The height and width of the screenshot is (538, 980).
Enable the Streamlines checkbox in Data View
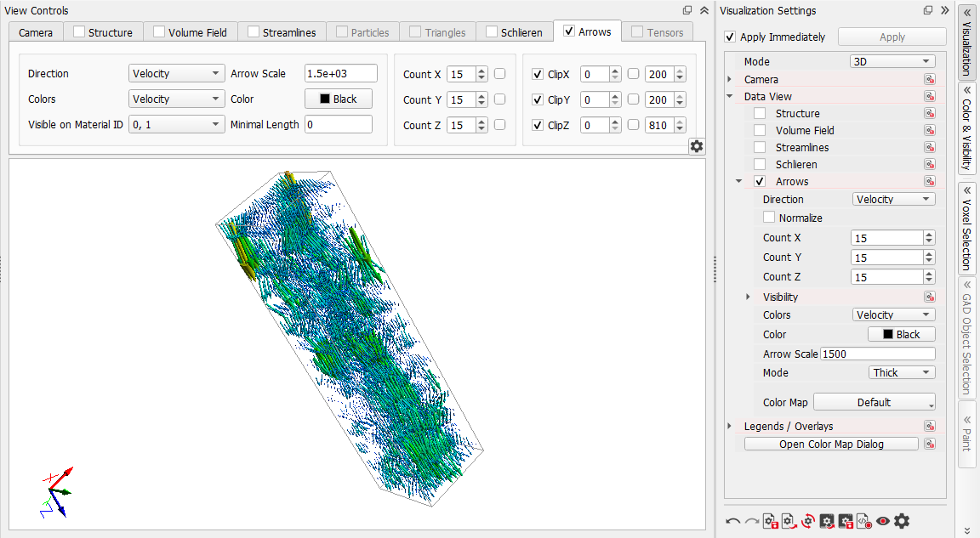(760, 147)
